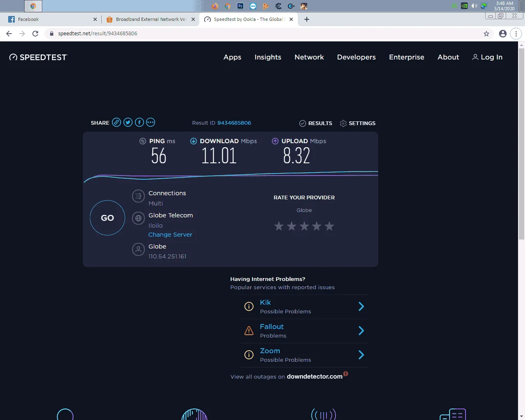Click Result ID 9434685806 link

point(234,123)
